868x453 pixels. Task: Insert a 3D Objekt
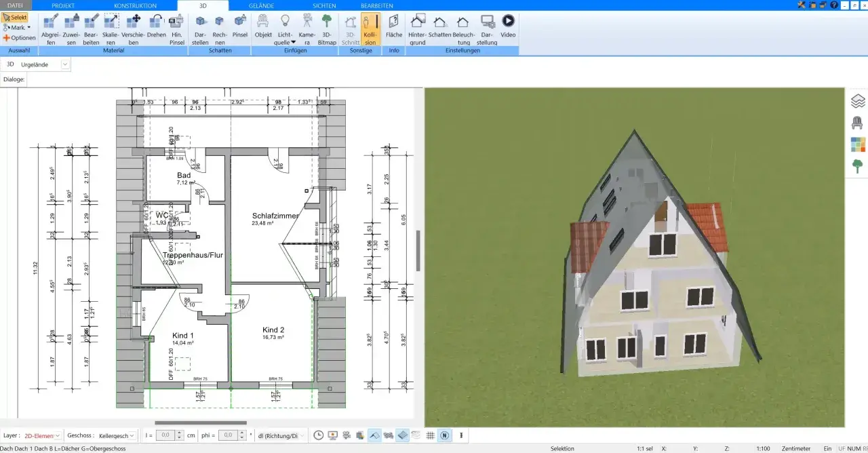(x=263, y=25)
